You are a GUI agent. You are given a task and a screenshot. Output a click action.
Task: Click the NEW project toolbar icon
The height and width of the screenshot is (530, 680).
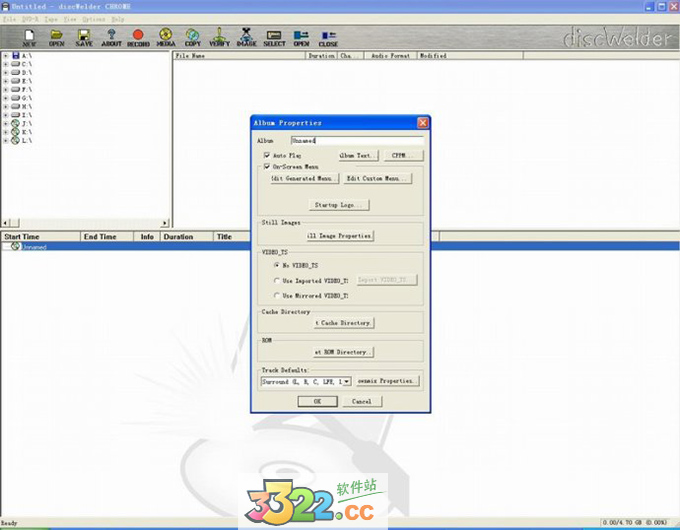[x=29, y=37]
